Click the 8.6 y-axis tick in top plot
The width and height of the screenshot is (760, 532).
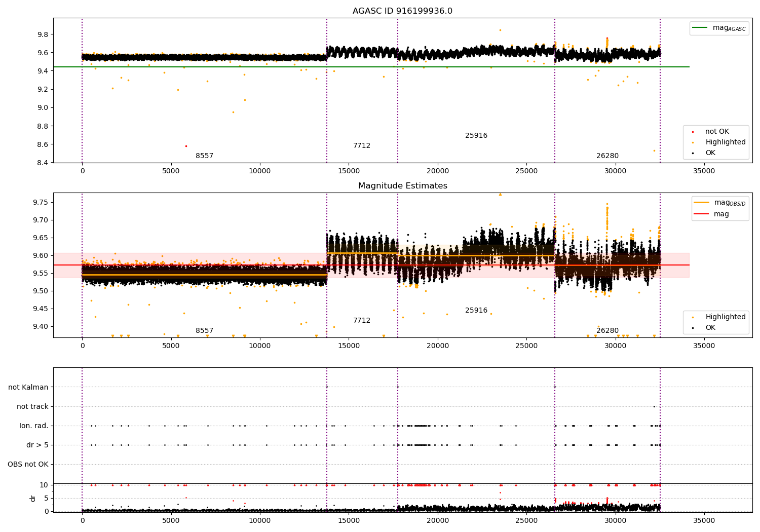click(x=43, y=144)
